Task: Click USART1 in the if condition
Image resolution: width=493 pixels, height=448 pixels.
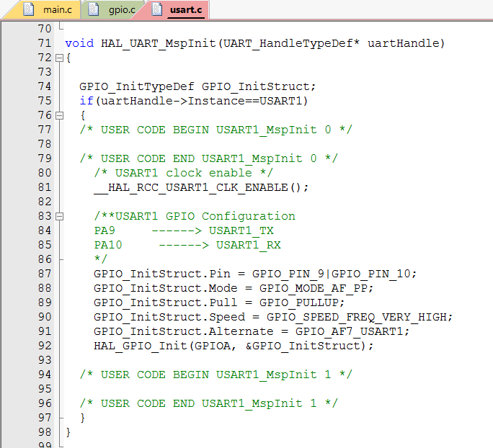Action: click(x=280, y=101)
